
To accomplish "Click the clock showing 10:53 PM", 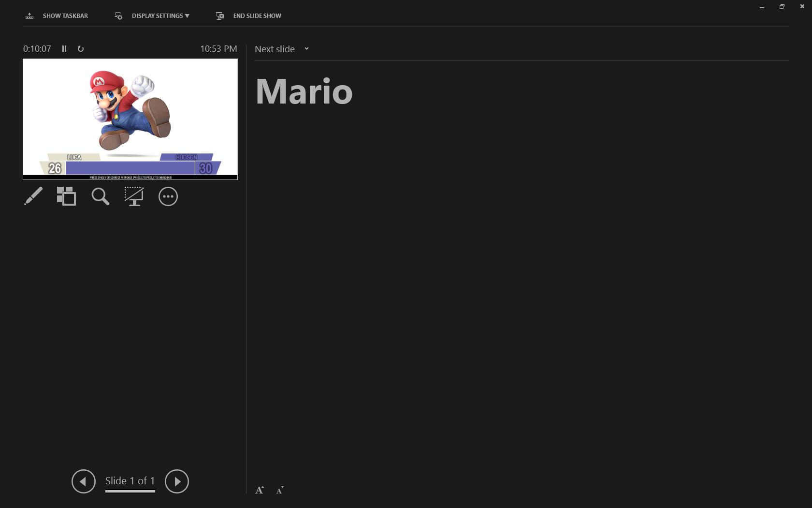I will [218, 49].
